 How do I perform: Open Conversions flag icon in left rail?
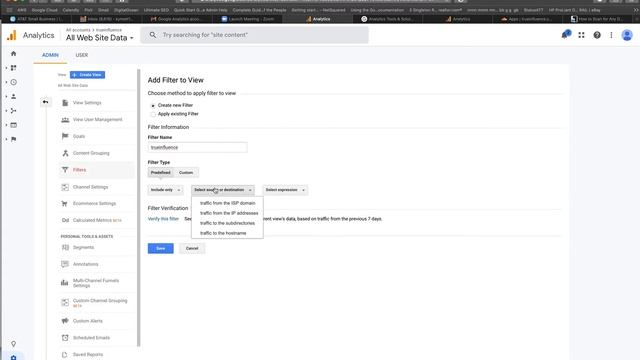[x=13, y=139]
